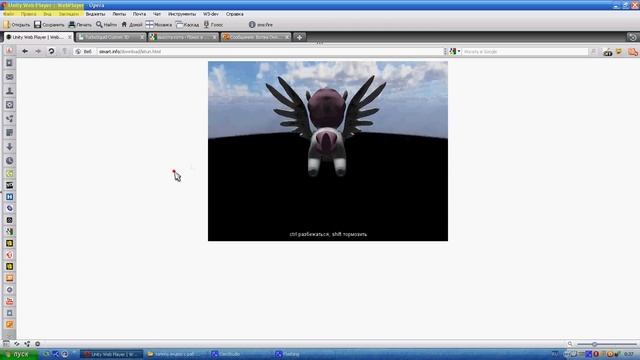Open the fourth taskbar window button
This screenshot has height=360, width=640.
point(304,354)
